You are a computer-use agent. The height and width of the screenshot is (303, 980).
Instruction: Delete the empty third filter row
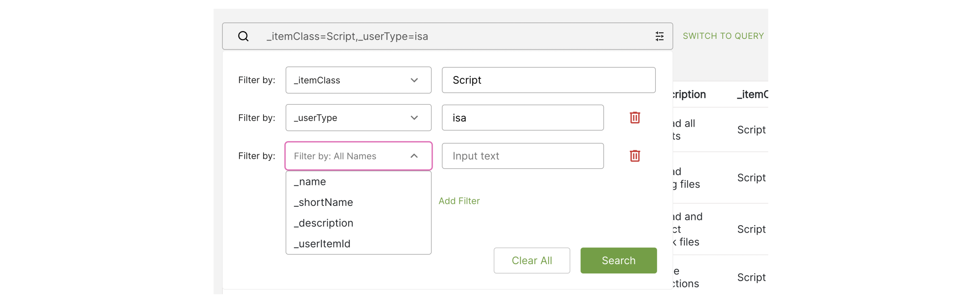[634, 156]
